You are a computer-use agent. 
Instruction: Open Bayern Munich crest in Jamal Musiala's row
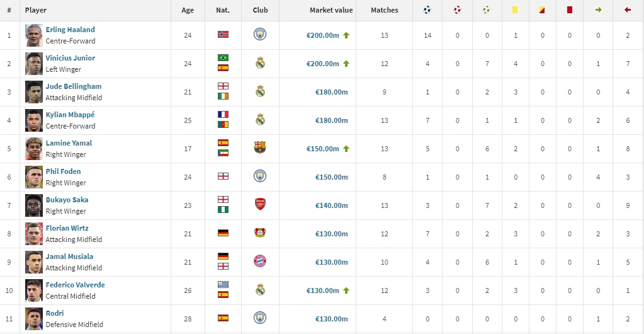pyautogui.click(x=260, y=262)
